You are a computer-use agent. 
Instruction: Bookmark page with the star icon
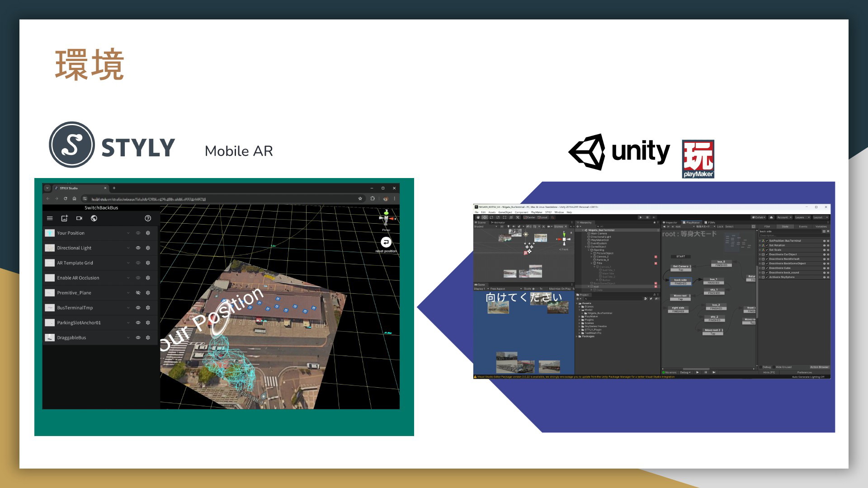360,198
